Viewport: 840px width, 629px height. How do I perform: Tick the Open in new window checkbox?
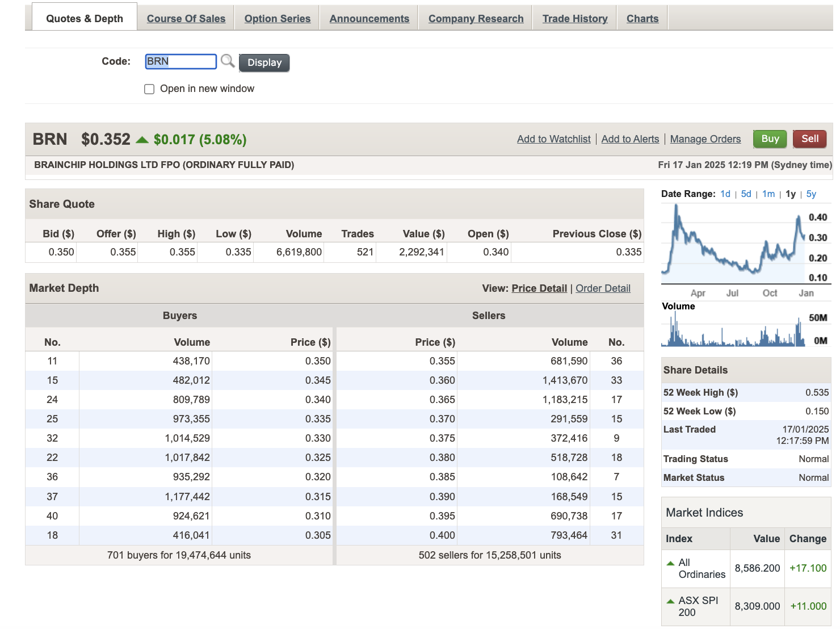(149, 89)
